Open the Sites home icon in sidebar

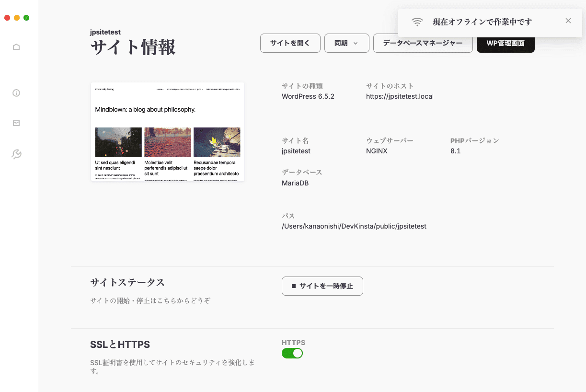click(16, 47)
